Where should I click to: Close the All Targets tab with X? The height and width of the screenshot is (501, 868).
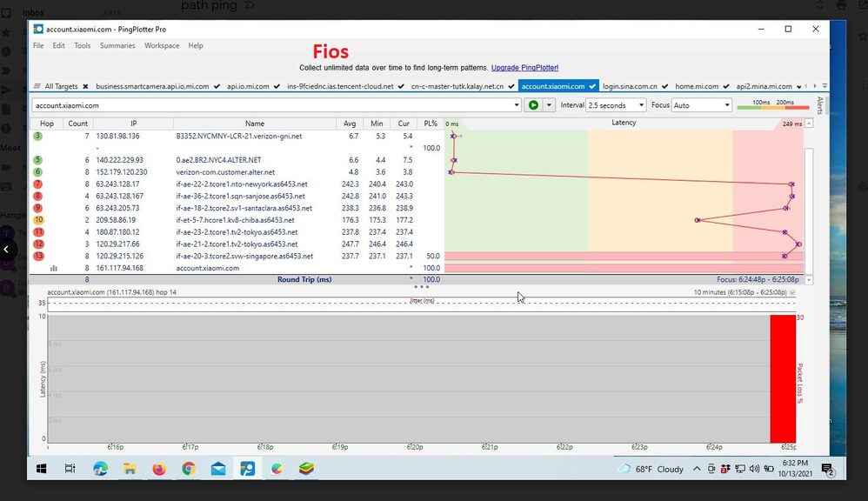(x=86, y=86)
